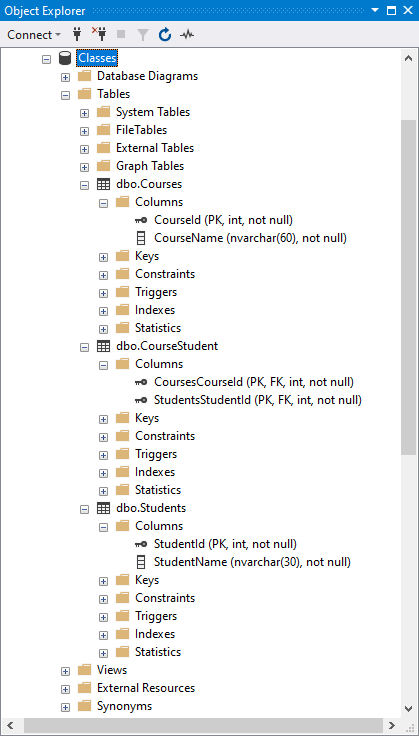Click the vertical scrollbar down arrow
This screenshot has height=736, width=419.
click(408, 709)
